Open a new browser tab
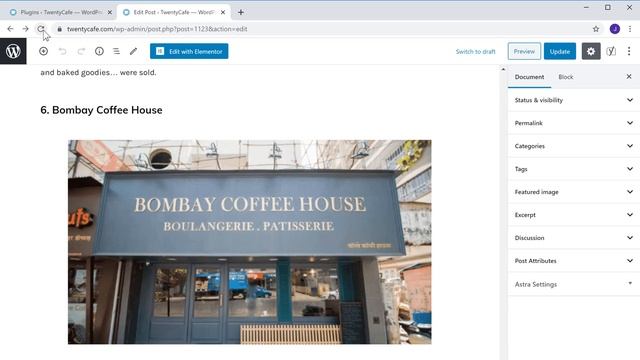The width and height of the screenshot is (640, 360). point(241,12)
